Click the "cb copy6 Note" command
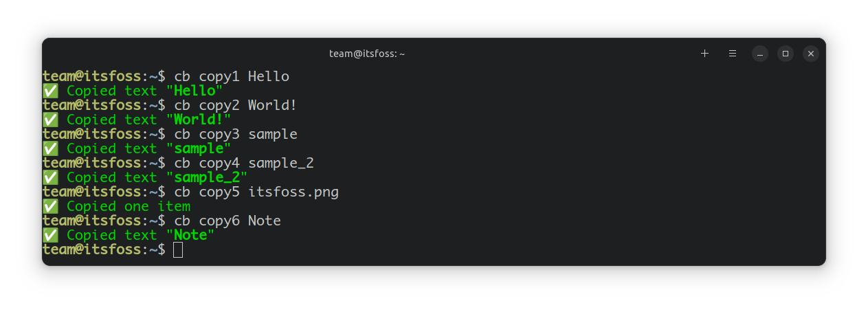 pyautogui.click(x=227, y=221)
